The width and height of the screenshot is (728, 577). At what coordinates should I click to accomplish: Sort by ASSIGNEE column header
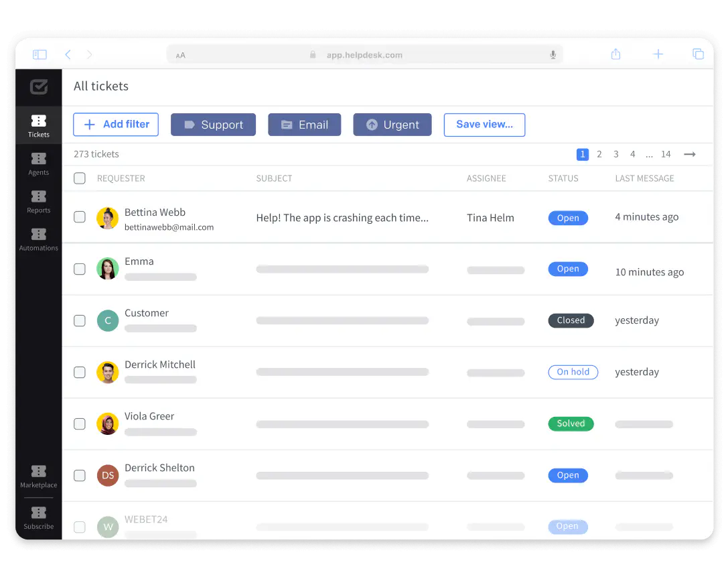486,178
